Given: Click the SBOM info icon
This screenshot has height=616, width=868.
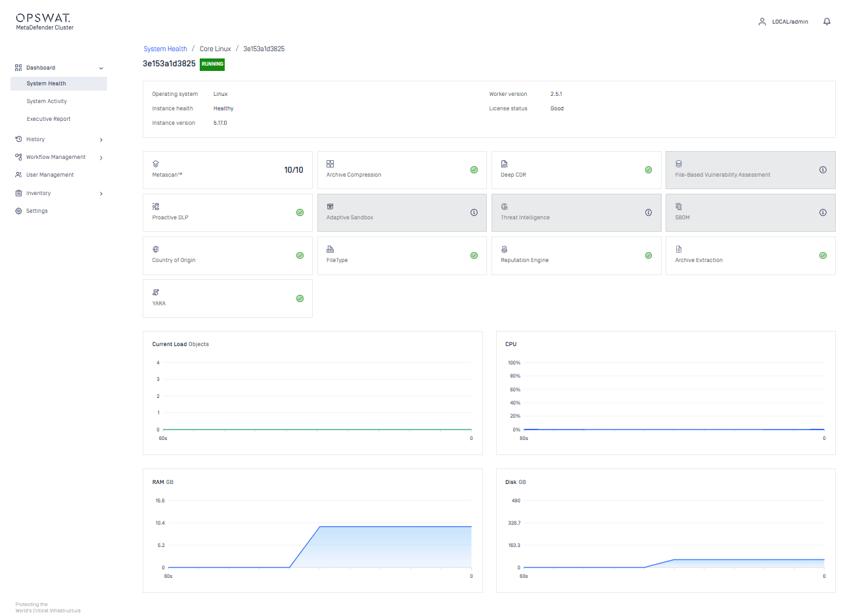Looking at the screenshot, I should [x=823, y=213].
